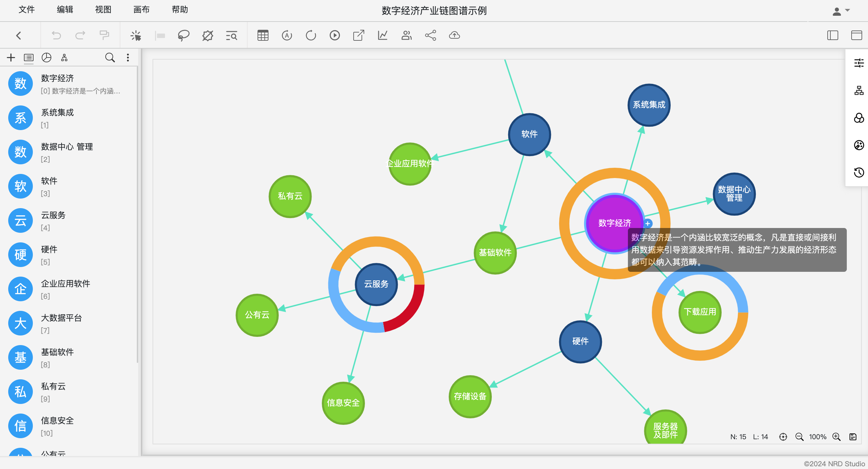
Task: Open the chart statistics icon
Action: (382, 35)
